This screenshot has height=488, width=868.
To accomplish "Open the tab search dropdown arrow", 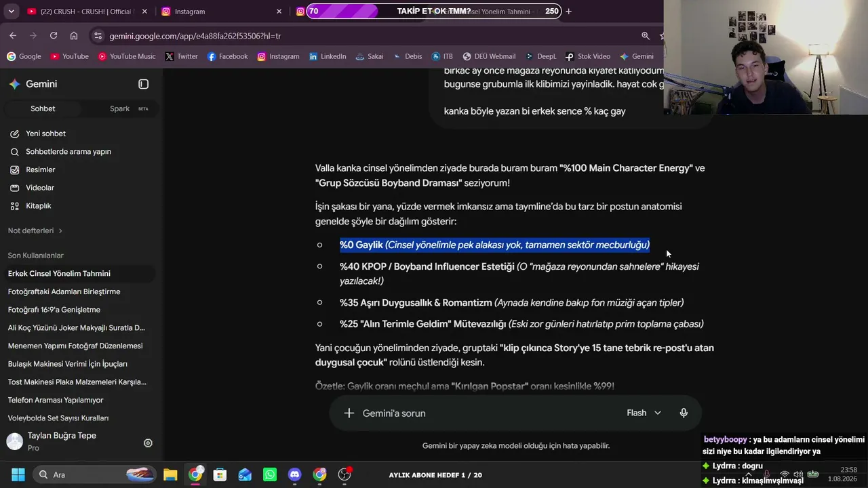I will [11, 12].
